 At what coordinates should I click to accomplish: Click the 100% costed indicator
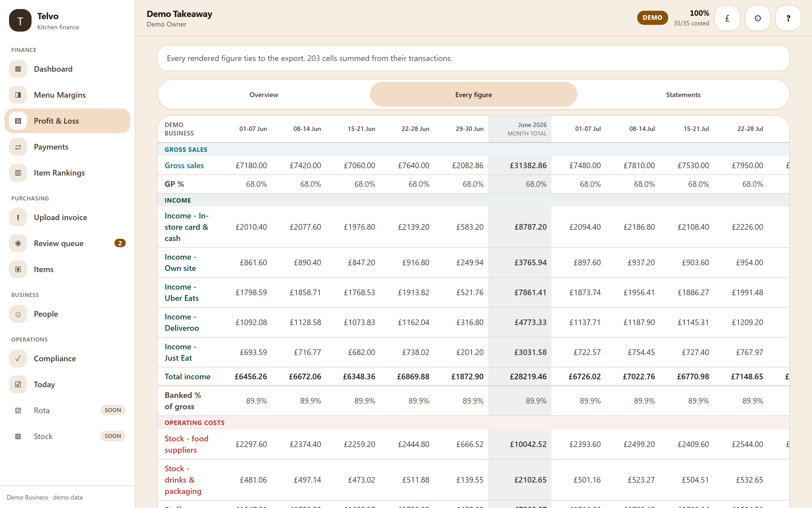pyautogui.click(x=691, y=18)
